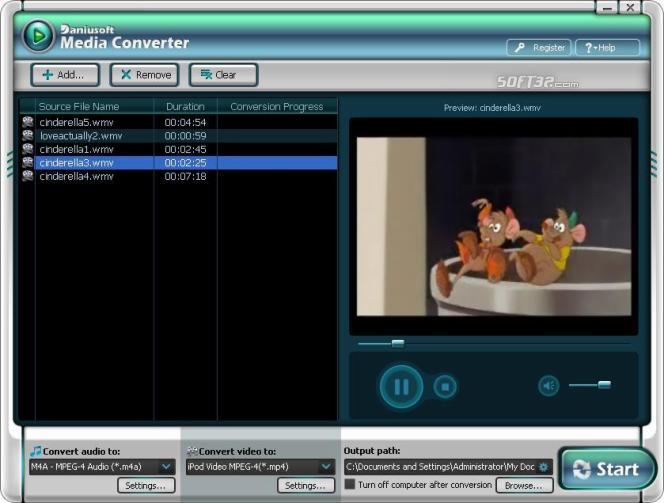Screen dimensions: 664x503
Task: Click the film icon by Convert video
Action: [x=192, y=451]
